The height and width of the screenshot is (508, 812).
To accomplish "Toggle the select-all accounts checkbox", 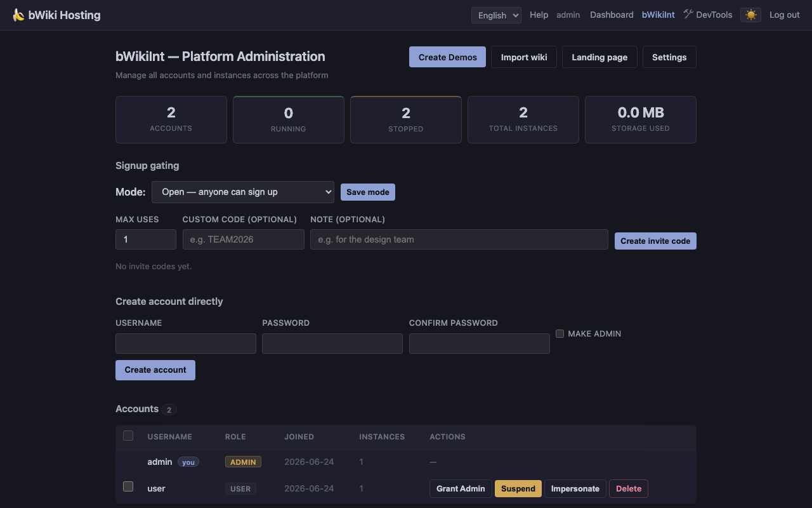I will tap(128, 436).
